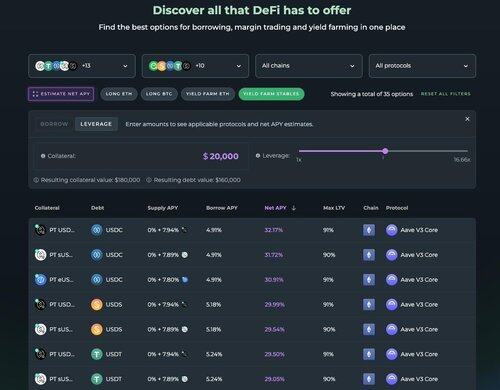Viewport: 500px width, 390px height.
Task: Expand the All protocols dropdown
Action: point(422,66)
